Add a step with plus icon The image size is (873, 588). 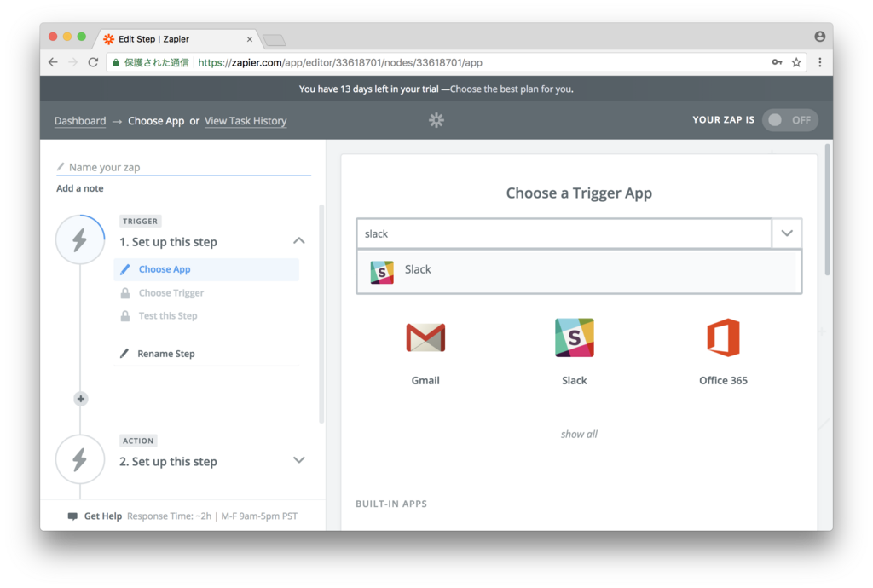coord(81,399)
